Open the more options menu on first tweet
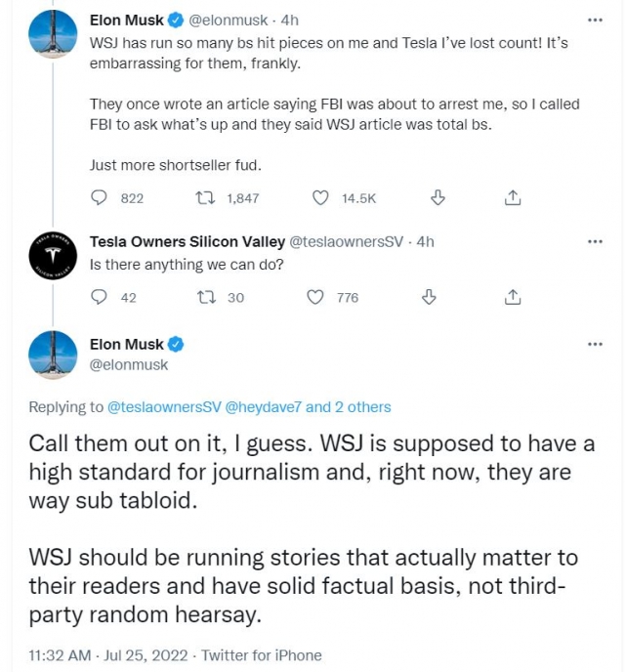Image resolution: width=625 pixels, height=672 pixels. [x=595, y=20]
